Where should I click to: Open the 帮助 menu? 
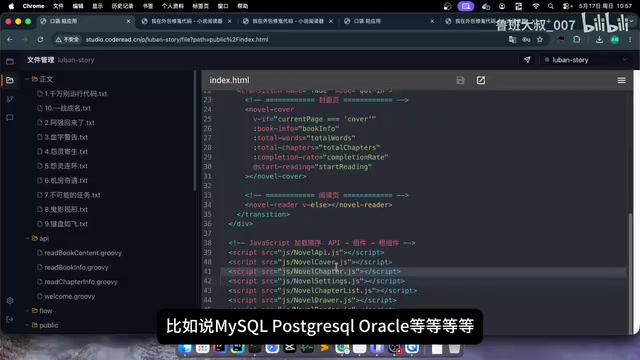243,6
